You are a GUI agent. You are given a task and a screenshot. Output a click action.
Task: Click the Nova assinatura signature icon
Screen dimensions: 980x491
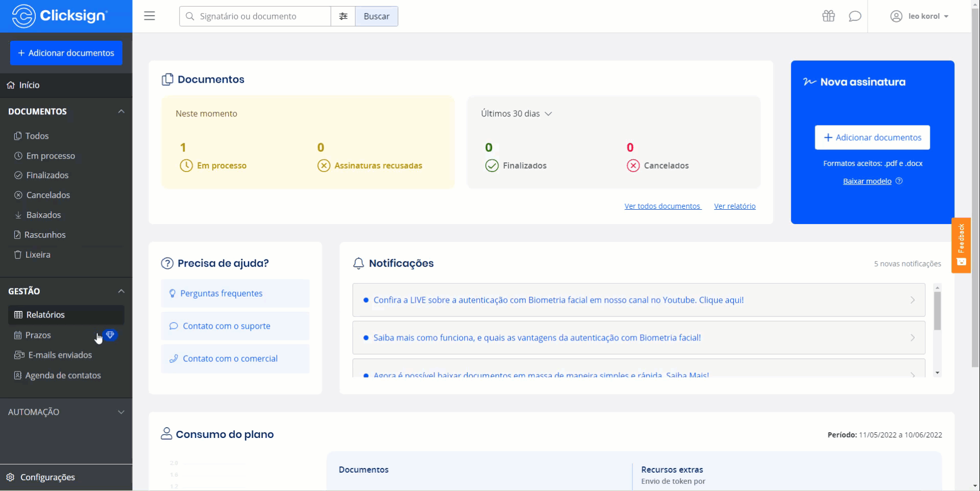810,82
